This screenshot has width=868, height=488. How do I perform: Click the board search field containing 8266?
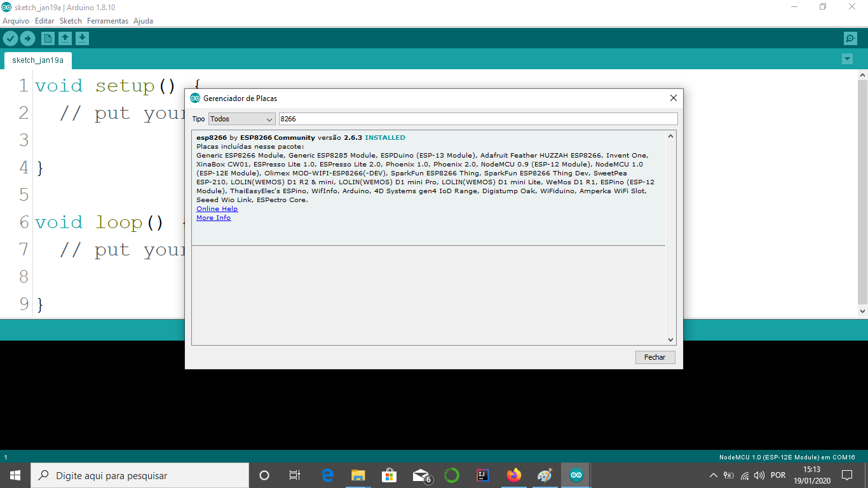pos(478,119)
